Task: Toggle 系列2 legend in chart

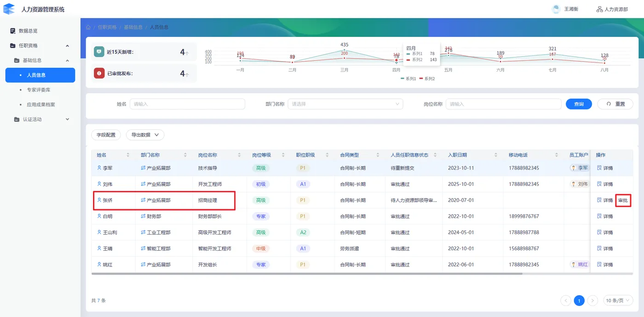Action: pyautogui.click(x=427, y=79)
